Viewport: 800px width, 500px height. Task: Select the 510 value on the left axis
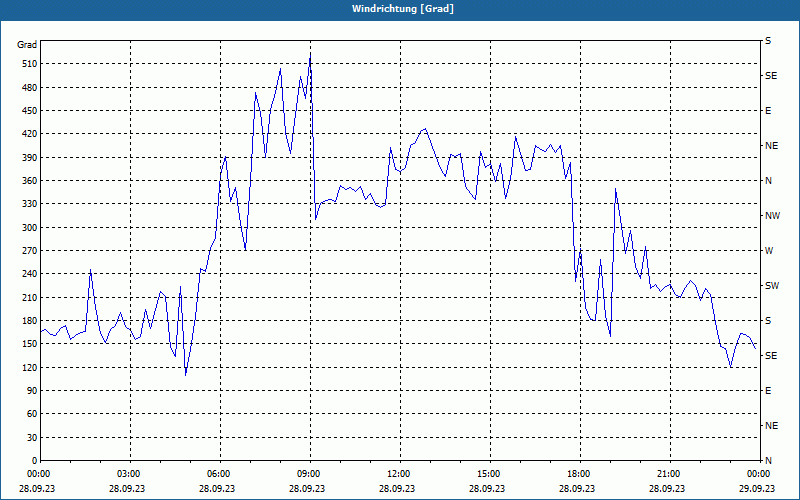pos(30,64)
